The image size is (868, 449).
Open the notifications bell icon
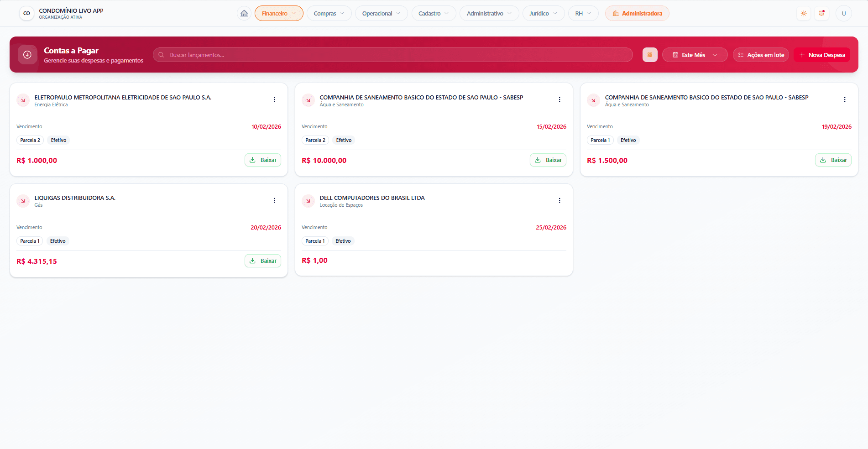[821, 13]
